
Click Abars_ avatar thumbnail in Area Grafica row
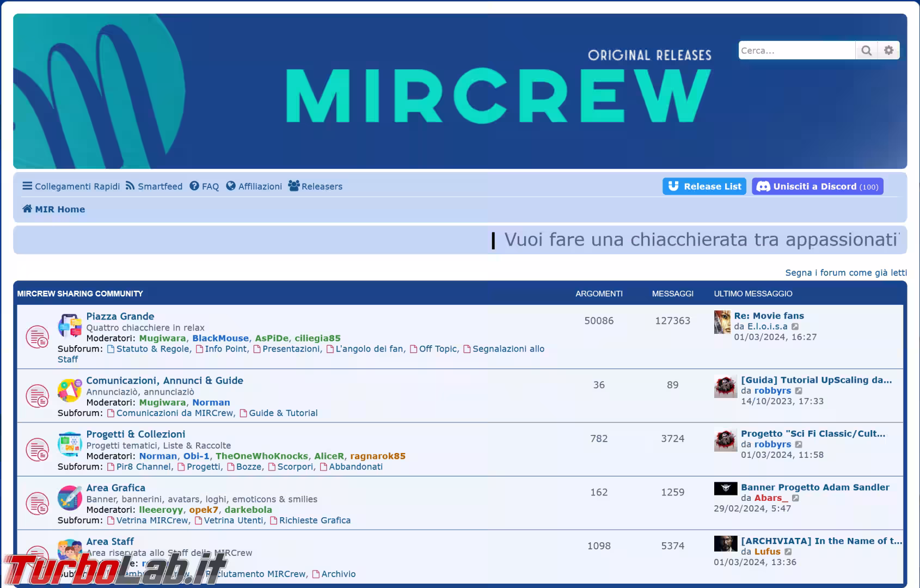pyautogui.click(x=725, y=488)
